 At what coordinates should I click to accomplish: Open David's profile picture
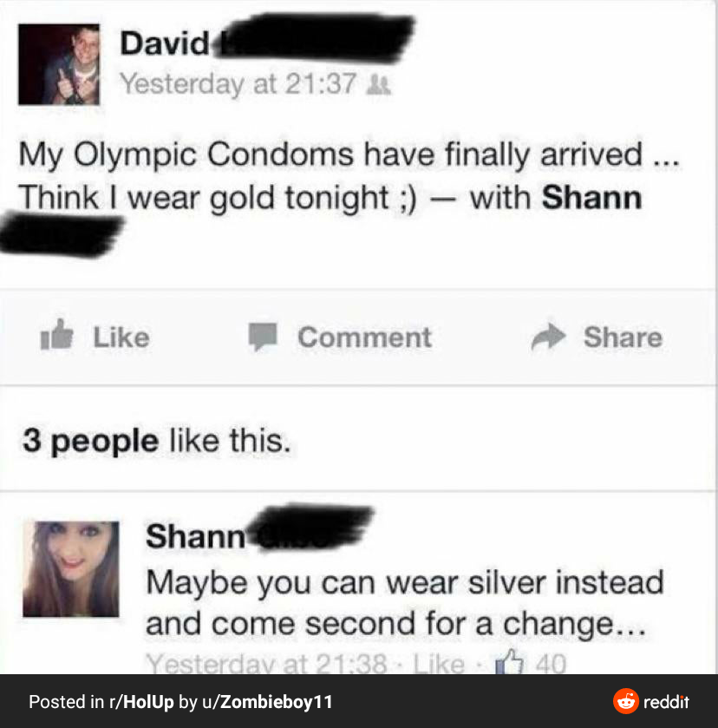tap(59, 64)
